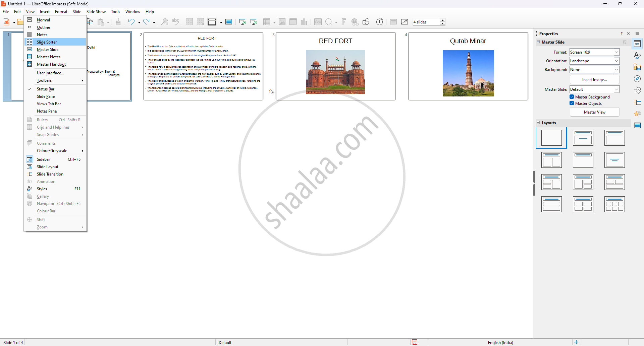Image resolution: width=644 pixels, height=346 pixels.
Task: Open the Navigator sidebar deck icon
Action: click(637, 79)
